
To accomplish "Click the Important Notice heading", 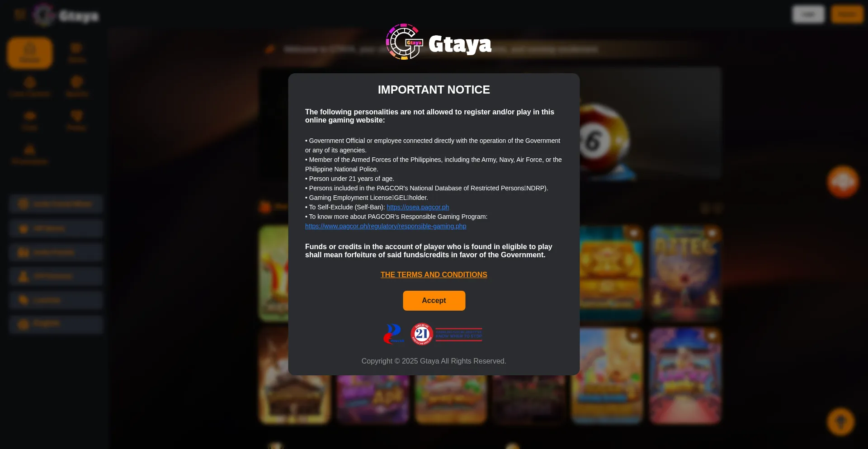I will click(434, 90).
